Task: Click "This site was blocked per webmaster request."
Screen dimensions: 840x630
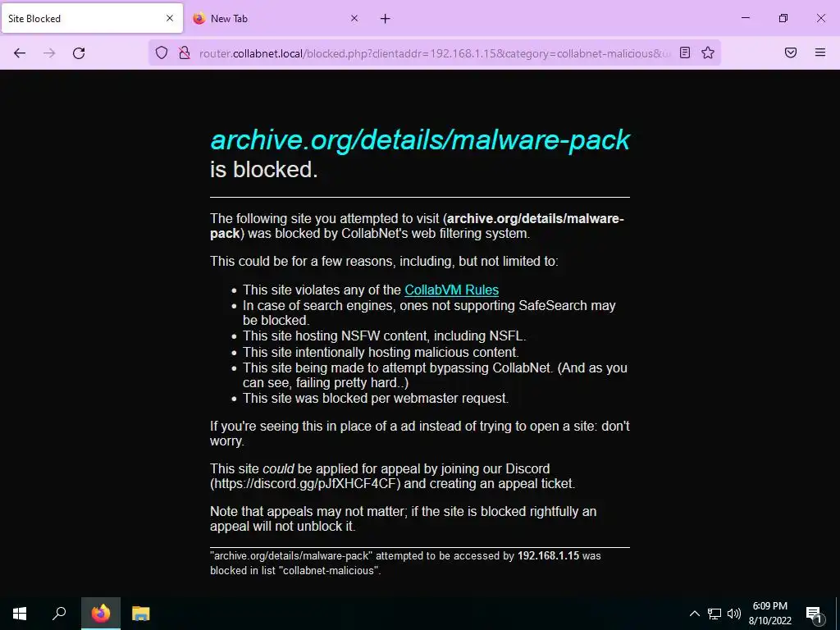Action: tap(376, 399)
